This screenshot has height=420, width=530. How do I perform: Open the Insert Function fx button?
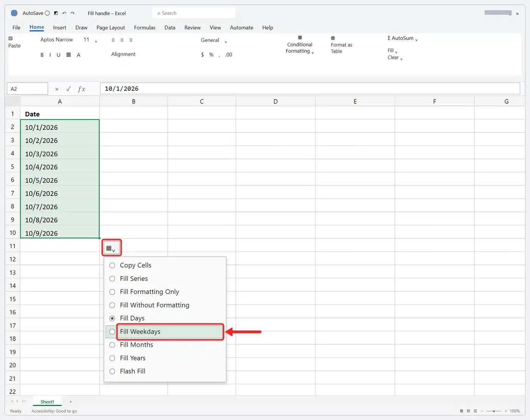pyautogui.click(x=81, y=89)
